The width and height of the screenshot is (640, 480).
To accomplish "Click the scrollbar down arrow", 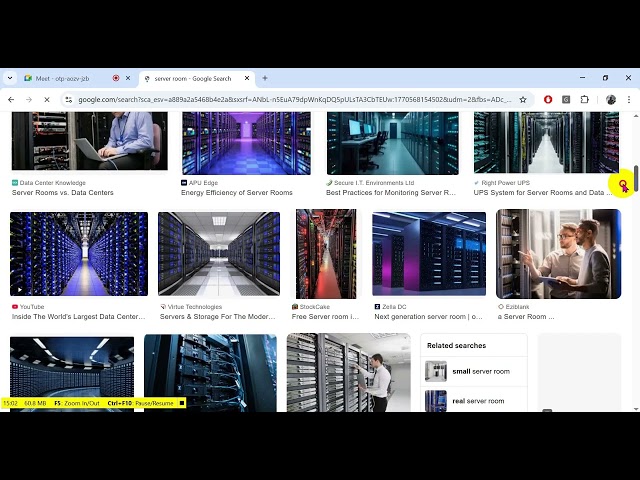I will tap(636, 409).
